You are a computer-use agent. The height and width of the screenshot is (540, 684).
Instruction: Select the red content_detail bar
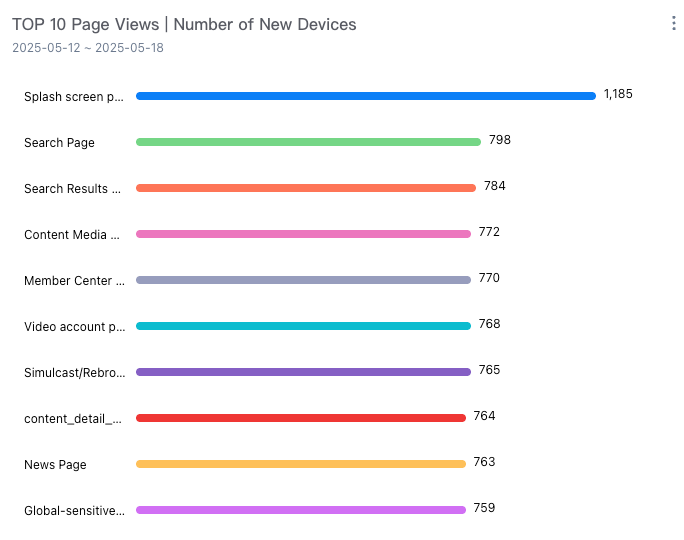[301, 418]
